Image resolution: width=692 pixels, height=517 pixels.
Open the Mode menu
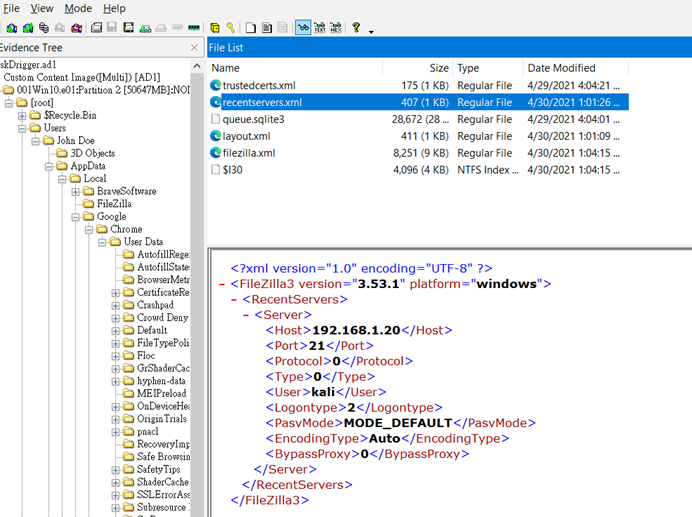click(78, 8)
